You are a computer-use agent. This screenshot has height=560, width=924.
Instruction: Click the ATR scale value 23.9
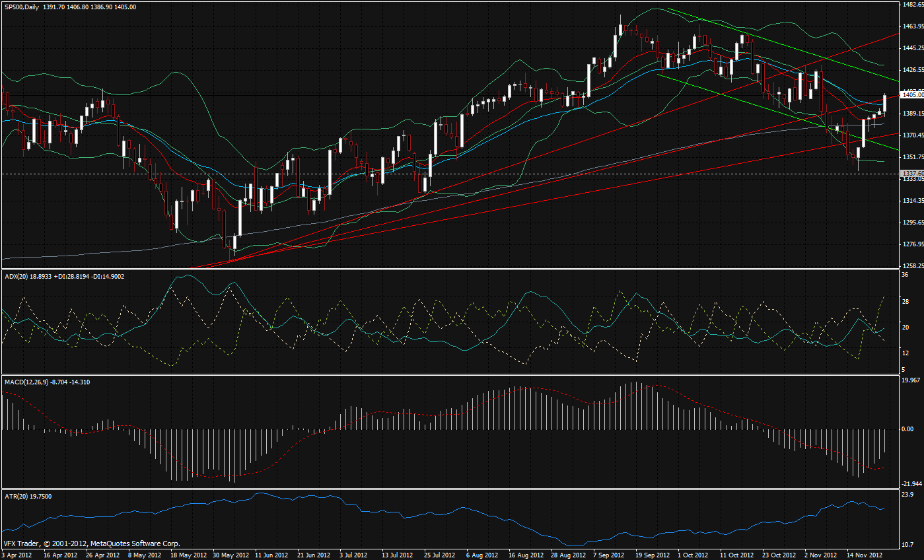(907, 495)
